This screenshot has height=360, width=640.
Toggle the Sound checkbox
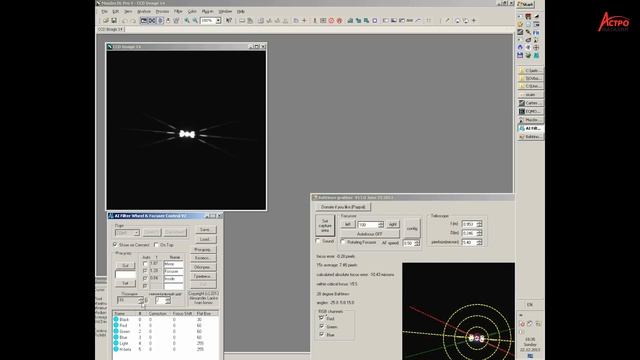point(318,241)
